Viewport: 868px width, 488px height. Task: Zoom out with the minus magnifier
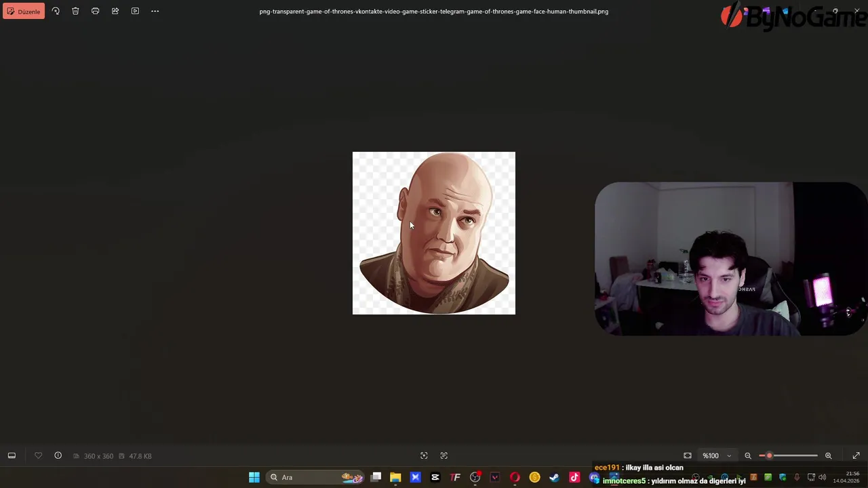click(x=748, y=456)
